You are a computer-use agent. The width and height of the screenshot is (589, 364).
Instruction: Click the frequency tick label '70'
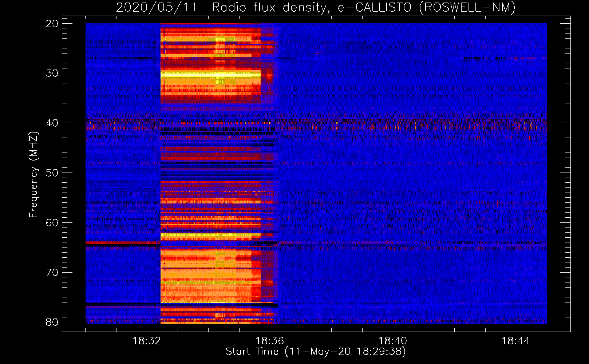(x=52, y=273)
